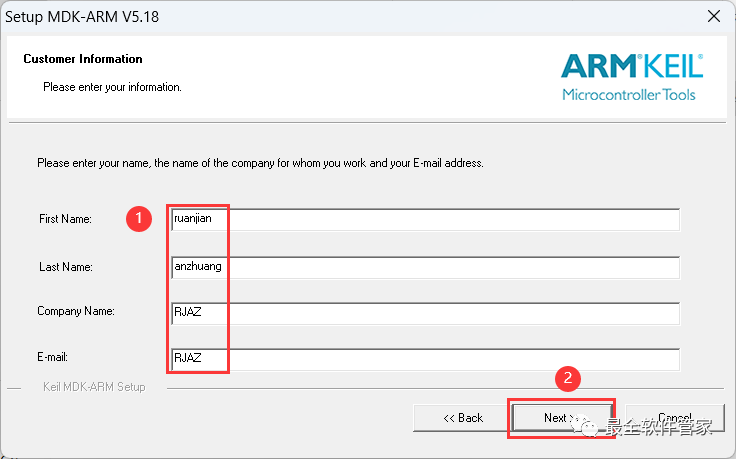Screen dimensions: 736x459
Task: Focus the First Name text field
Action: tap(426, 219)
